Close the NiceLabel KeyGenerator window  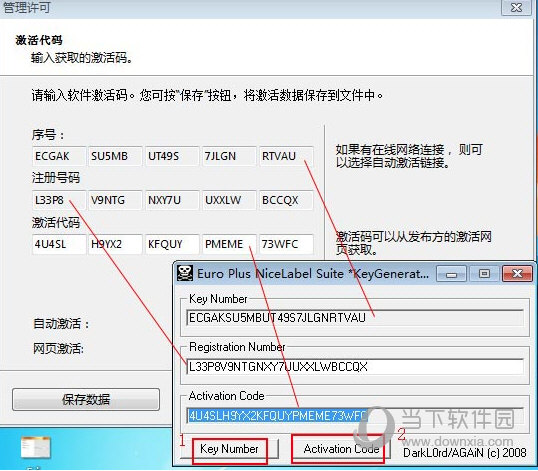point(517,274)
